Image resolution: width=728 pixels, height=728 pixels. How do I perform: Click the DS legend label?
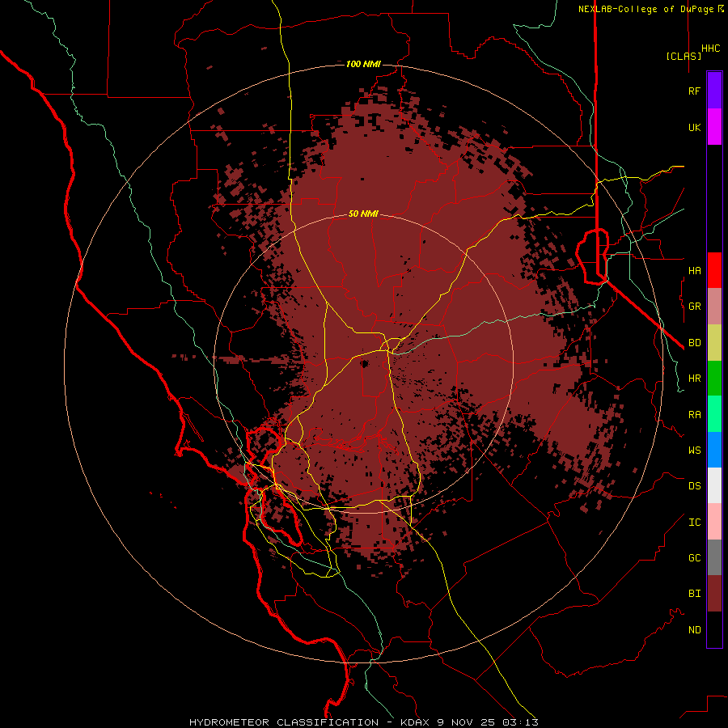tap(694, 486)
